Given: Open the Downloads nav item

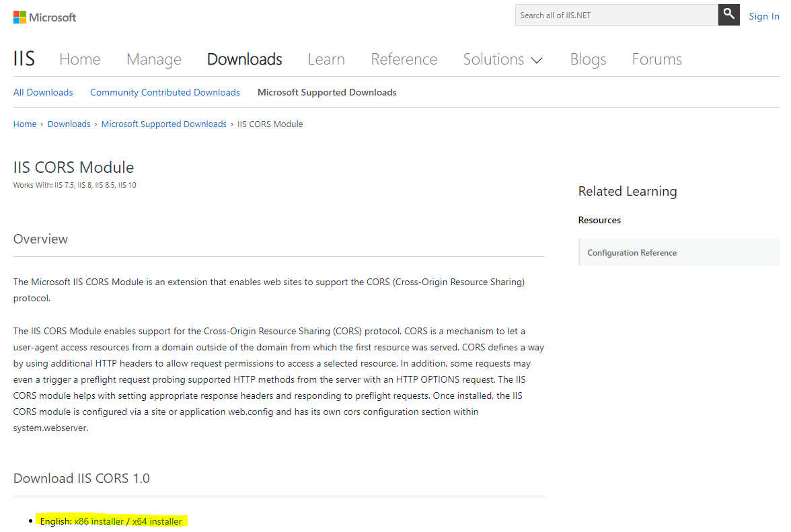Looking at the screenshot, I should point(245,59).
